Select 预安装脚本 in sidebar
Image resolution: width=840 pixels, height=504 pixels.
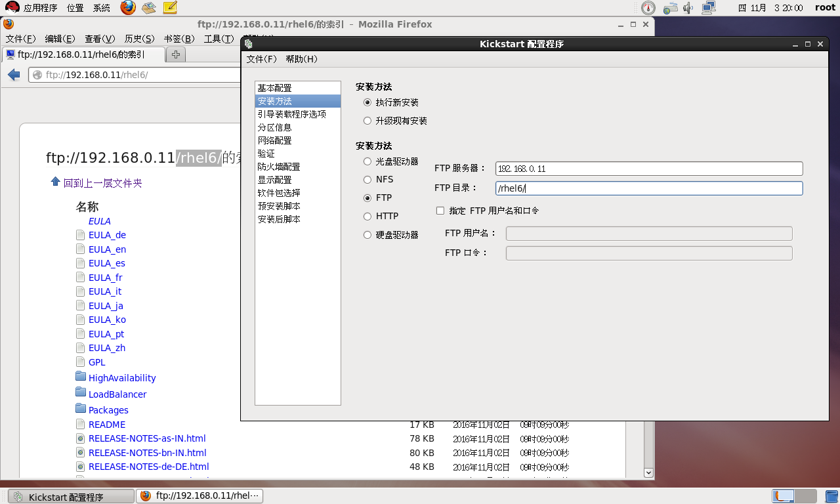[x=297, y=206]
